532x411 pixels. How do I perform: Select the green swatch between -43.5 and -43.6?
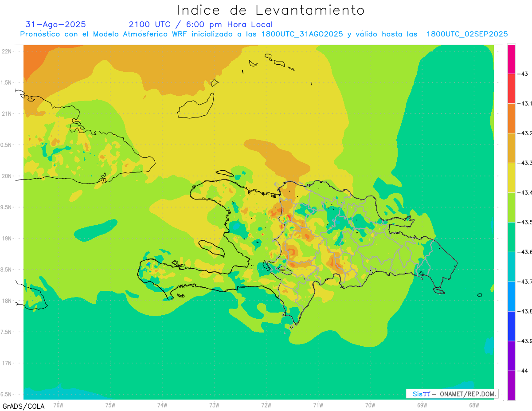tap(511, 237)
